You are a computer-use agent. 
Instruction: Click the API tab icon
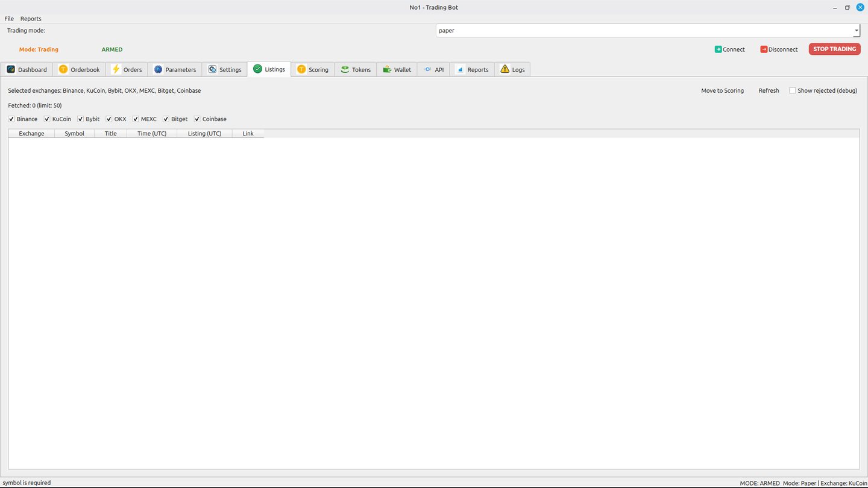tap(427, 69)
